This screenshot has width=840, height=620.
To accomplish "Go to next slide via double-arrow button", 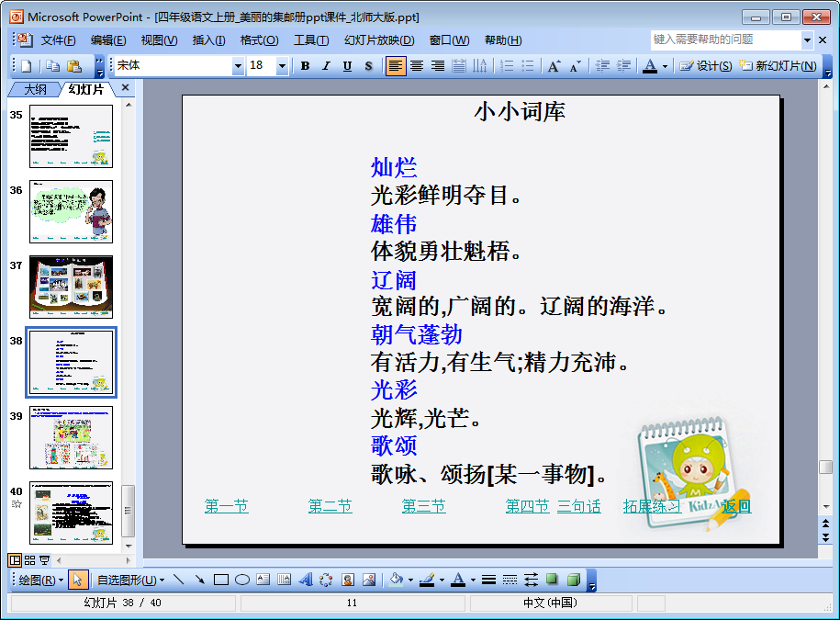I will (x=825, y=537).
